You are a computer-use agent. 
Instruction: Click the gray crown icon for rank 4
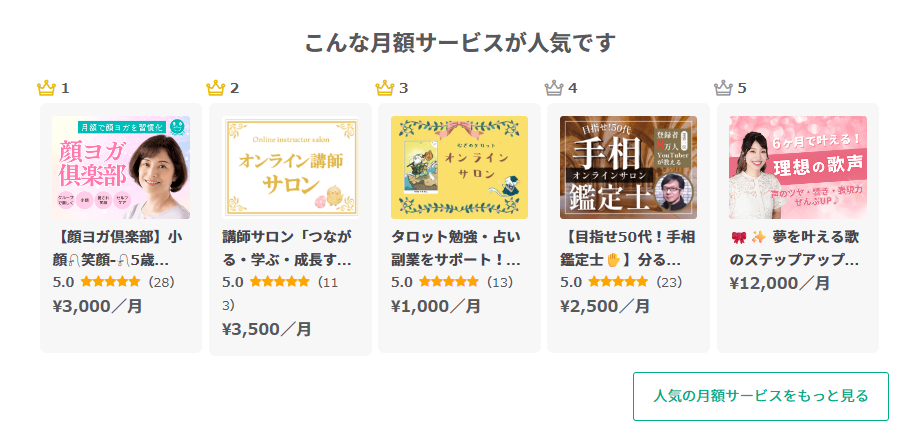[x=554, y=88]
